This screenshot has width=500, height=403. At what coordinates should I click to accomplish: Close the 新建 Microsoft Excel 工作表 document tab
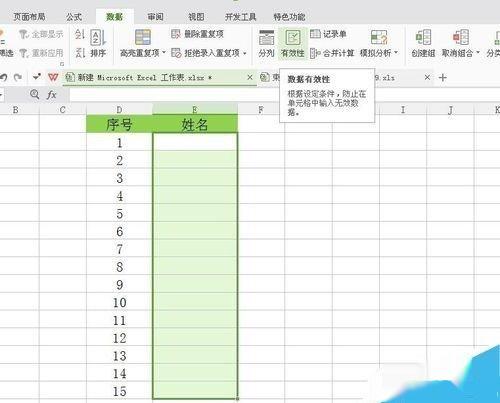(250, 77)
